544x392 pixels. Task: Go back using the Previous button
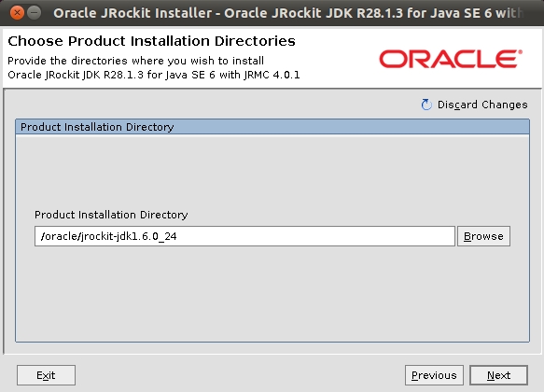tap(434, 375)
